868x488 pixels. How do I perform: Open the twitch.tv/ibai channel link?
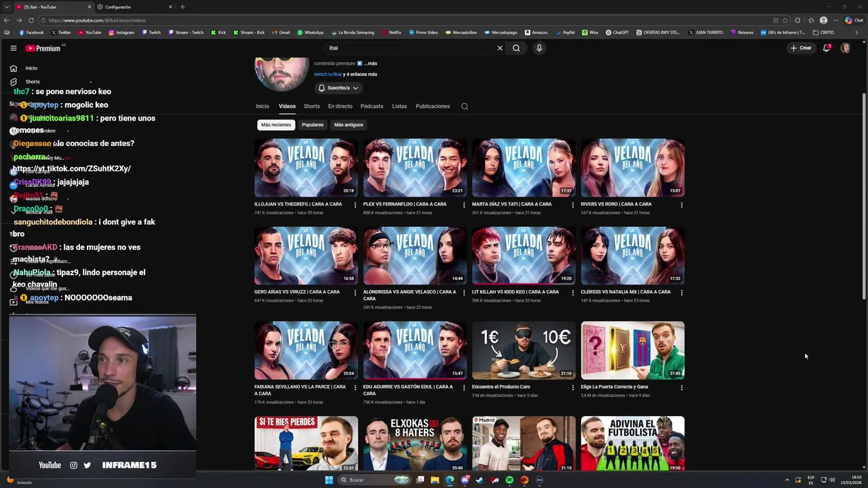pyautogui.click(x=328, y=74)
